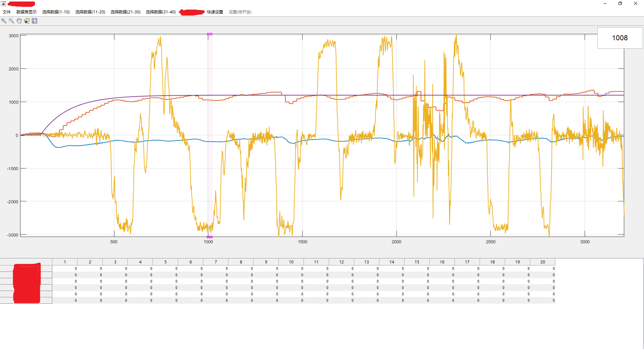The width and height of the screenshot is (644, 349).
Task: Restore down the application window
Action: (620, 4)
